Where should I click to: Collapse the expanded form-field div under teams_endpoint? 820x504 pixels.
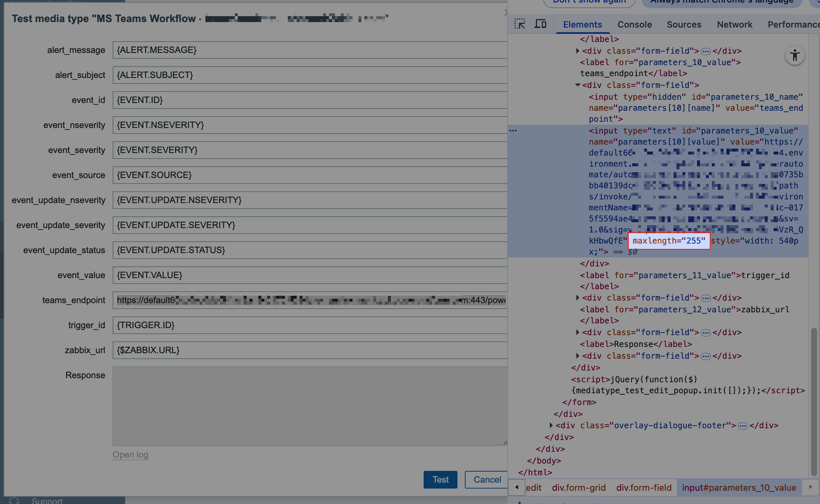577,85
